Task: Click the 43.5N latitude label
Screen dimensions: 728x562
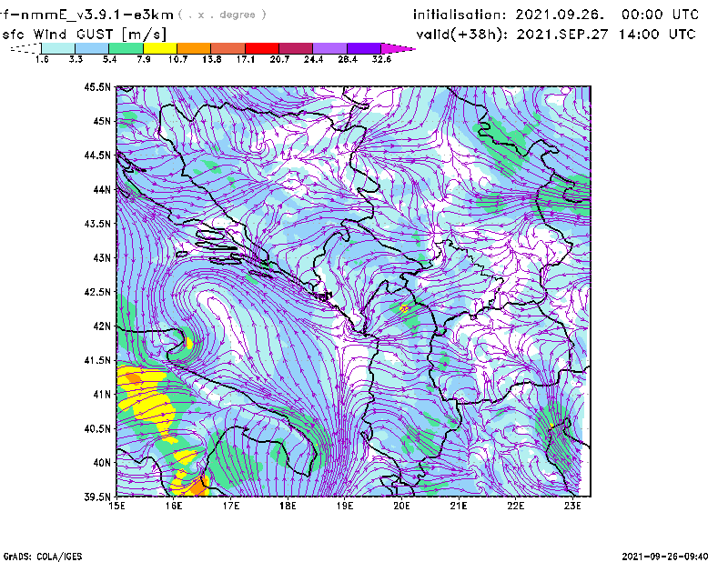Action: 97,224
